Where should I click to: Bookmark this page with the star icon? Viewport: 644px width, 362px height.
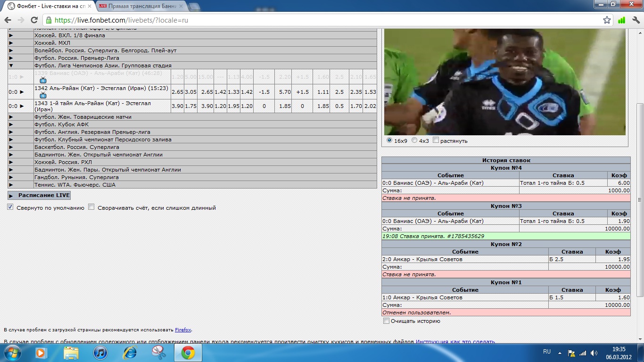click(x=607, y=20)
